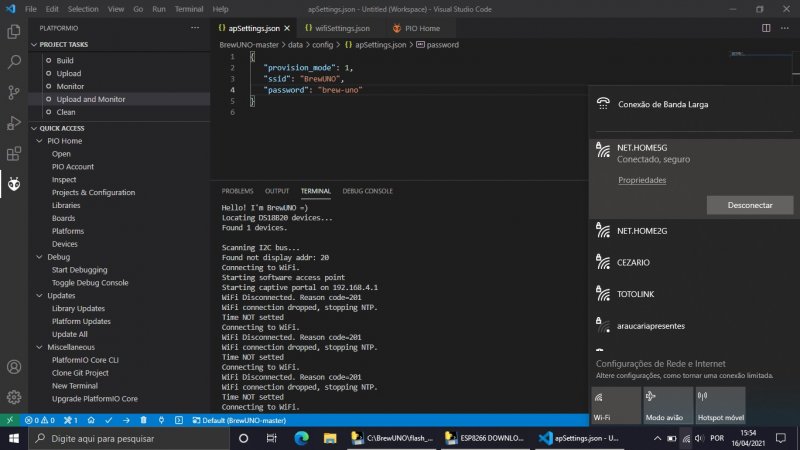Click the Windows taskbar search box
The image size is (800, 450).
[x=129, y=438]
